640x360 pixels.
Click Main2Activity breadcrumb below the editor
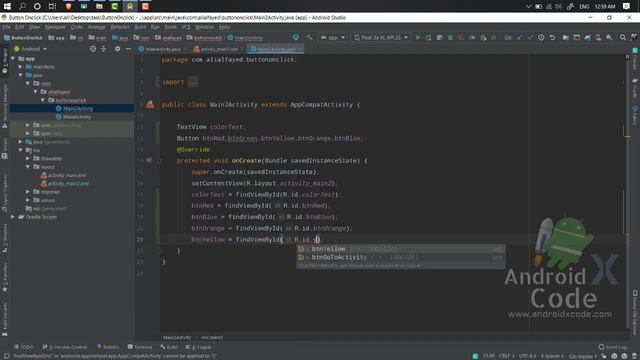coord(177,338)
